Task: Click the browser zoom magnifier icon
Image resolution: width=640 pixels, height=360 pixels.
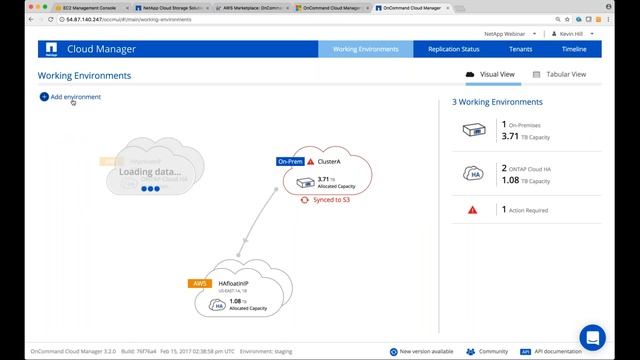Action: coord(558,19)
